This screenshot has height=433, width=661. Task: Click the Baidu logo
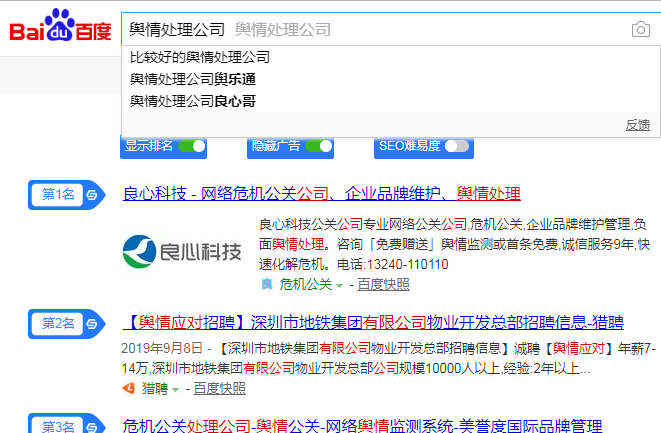tap(60, 25)
